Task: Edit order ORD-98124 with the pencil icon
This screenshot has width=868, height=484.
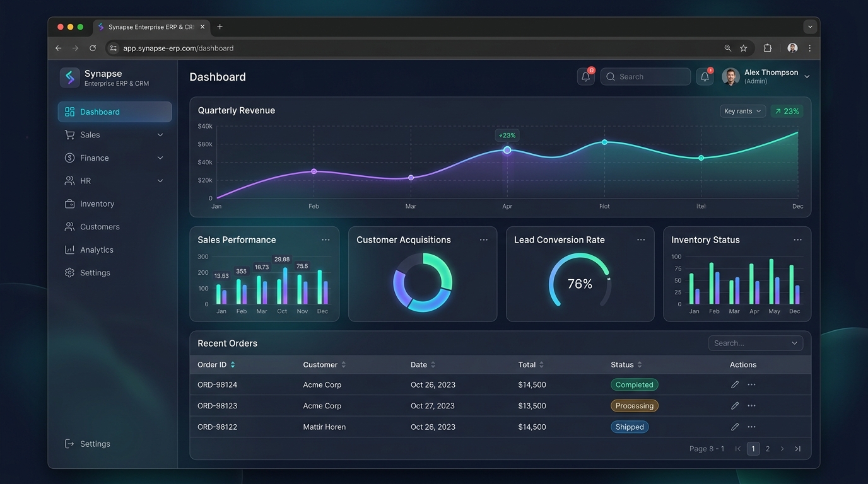Action: pyautogui.click(x=735, y=384)
